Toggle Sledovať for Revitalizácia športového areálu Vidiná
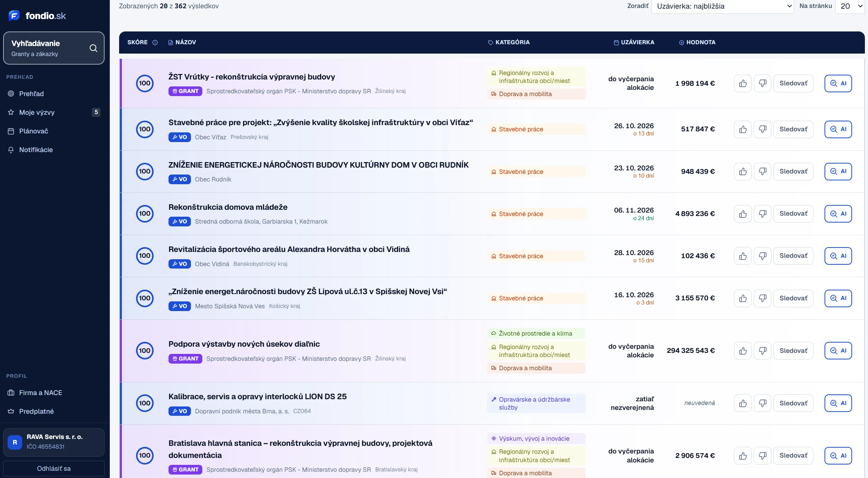868x478 pixels. tap(793, 256)
